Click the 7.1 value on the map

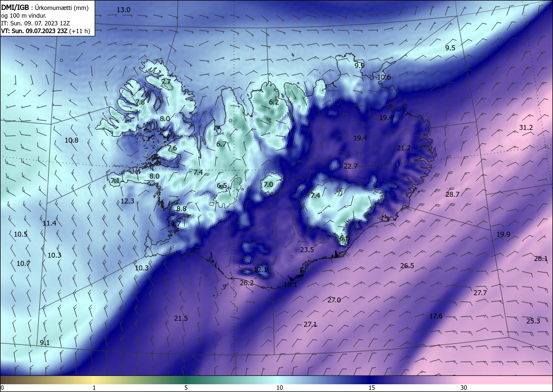click(x=116, y=181)
